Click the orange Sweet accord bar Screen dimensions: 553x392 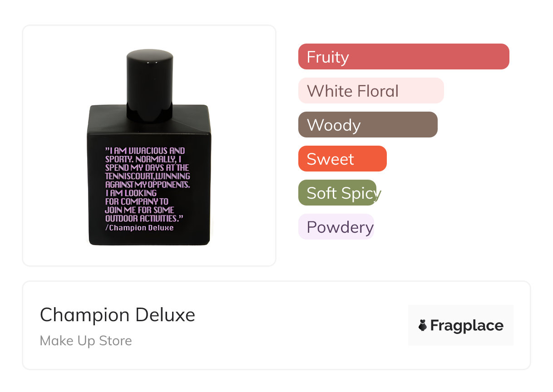(342, 159)
